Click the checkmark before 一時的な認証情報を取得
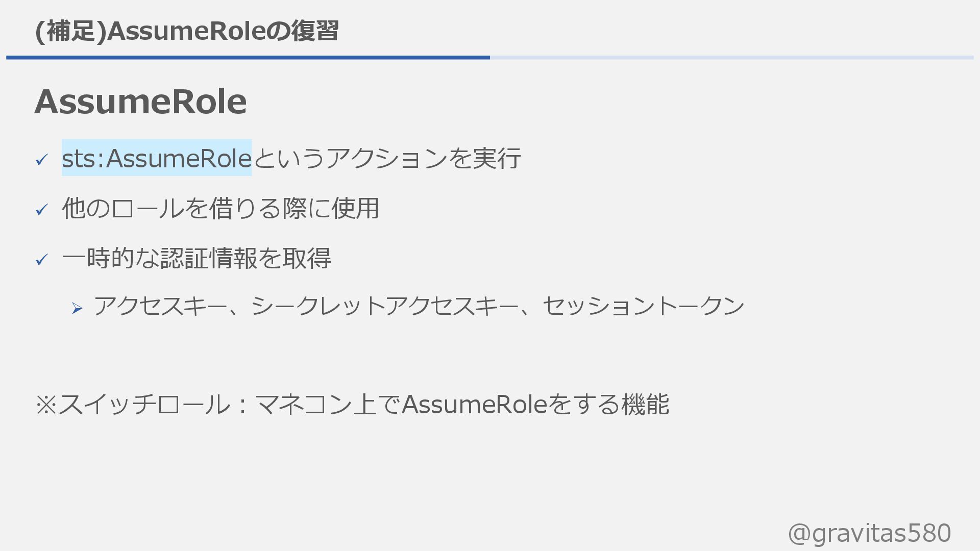 click(x=42, y=260)
